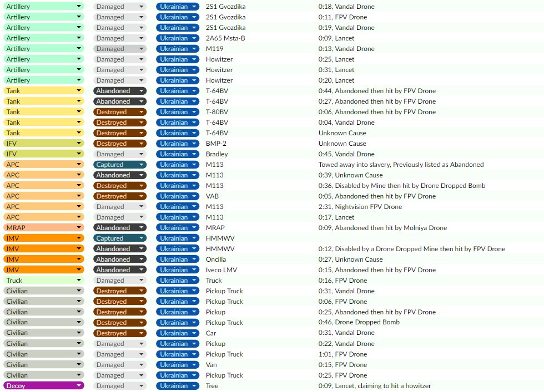Viewport: 544px width, 392px height.
Task: Select '0:46, Drone Dropped Bomb' cell
Action: pos(359,322)
